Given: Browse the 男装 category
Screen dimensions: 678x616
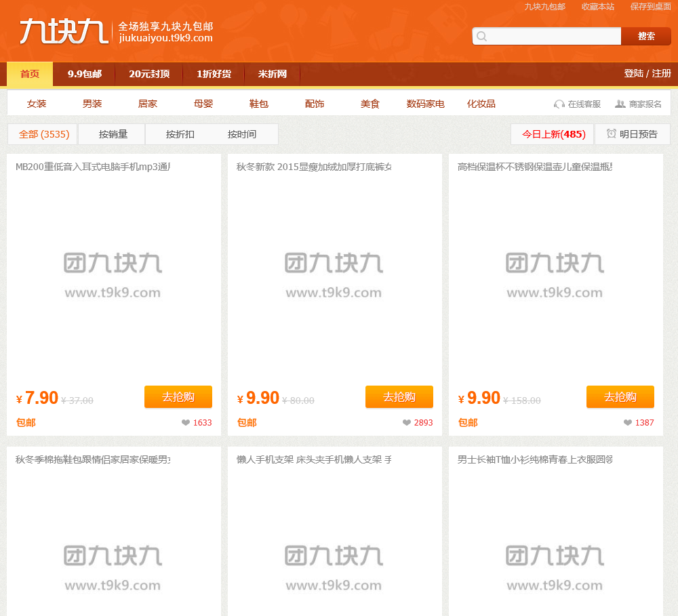Looking at the screenshot, I should click(x=92, y=104).
